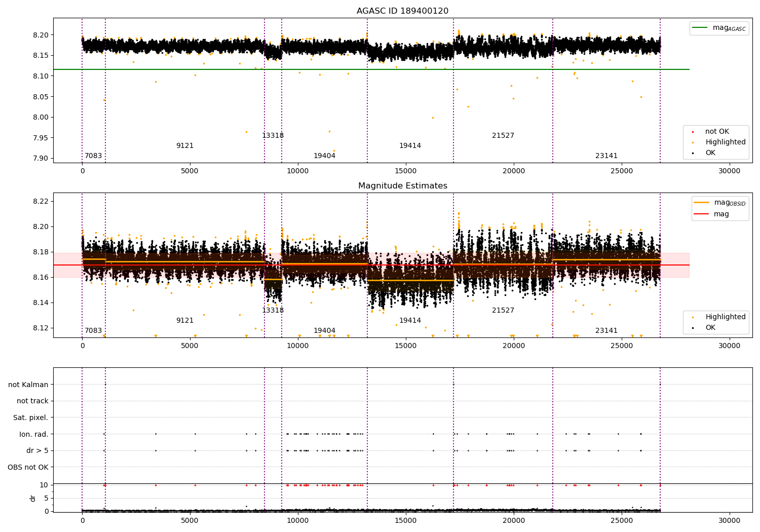The image size is (760, 532).
Task: Click y-axis tick 8.22 in Magnitude Estimates plot
Action: (x=40, y=201)
